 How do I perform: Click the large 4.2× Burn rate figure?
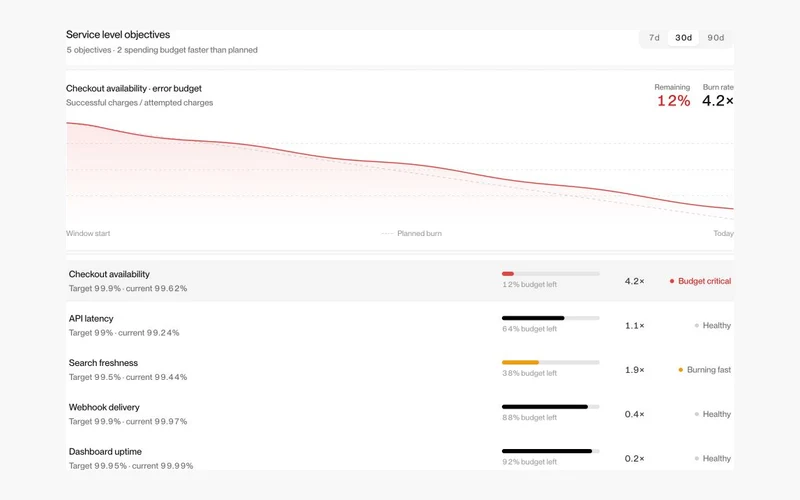click(x=718, y=101)
